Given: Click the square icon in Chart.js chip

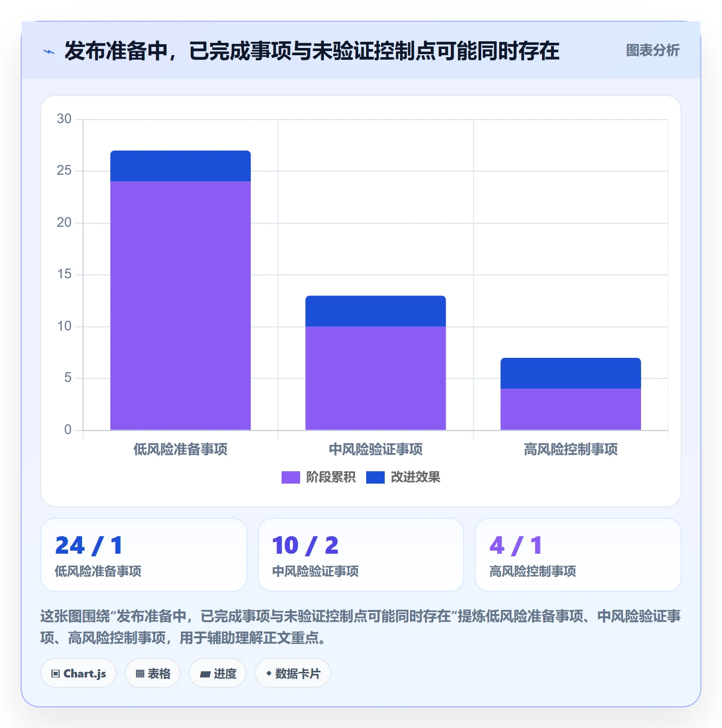Looking at the screenshot, I should [x=56, y=674].
